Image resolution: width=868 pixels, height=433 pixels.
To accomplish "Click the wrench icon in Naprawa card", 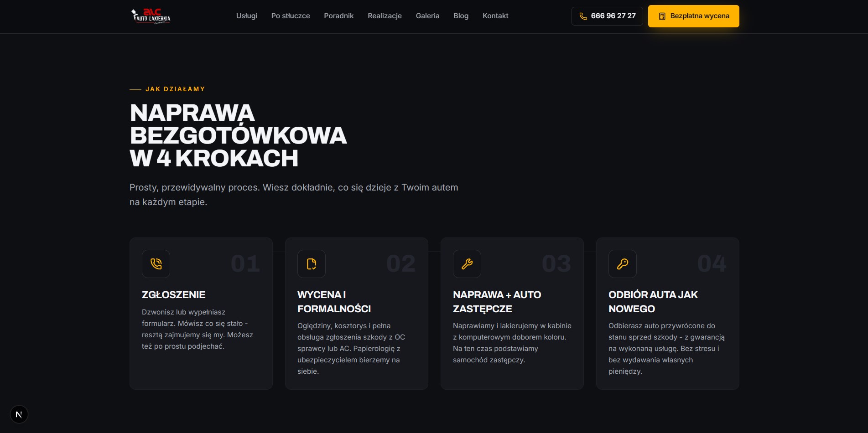I will (467, 264).
